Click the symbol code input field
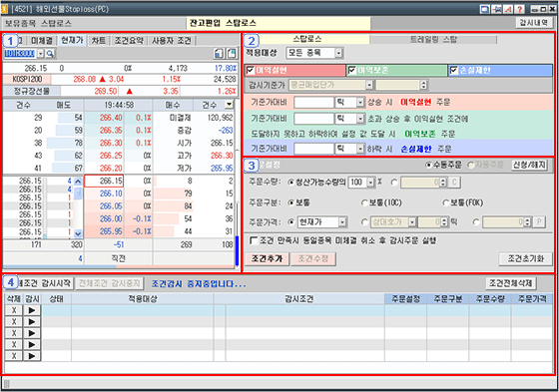Viewport: 559px width, 392px height. (x=20, y=54)
